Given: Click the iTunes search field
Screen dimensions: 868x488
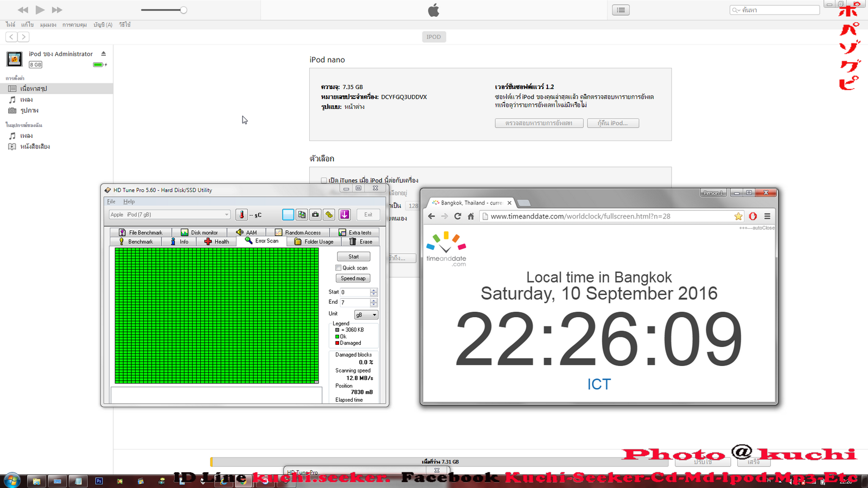Looking at the screenshot, I should pos(775,10).
